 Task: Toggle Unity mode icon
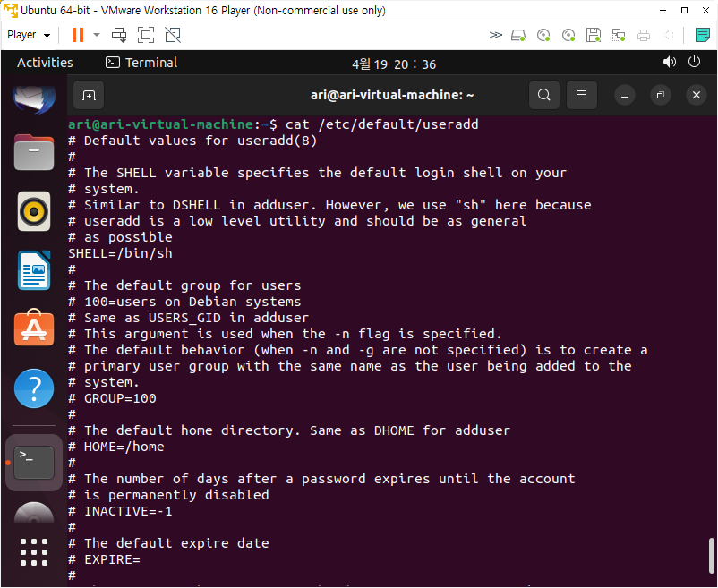click(x=173, y=35)
